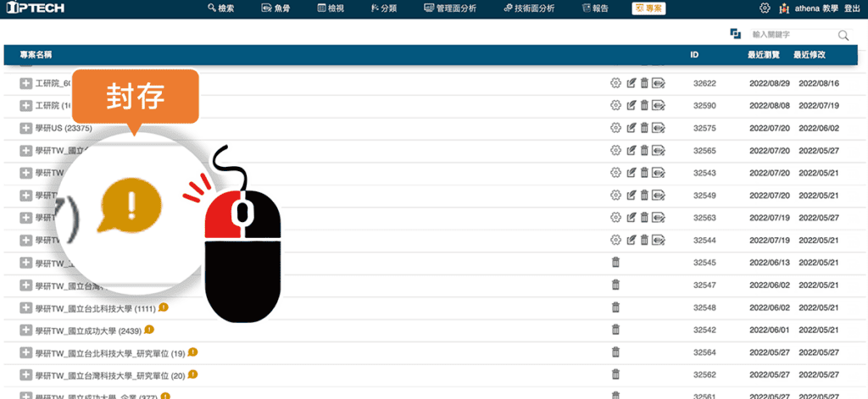Delete project 32575 using its trash icon
This screenshot has height=399, width=868.
coord(643,128)
